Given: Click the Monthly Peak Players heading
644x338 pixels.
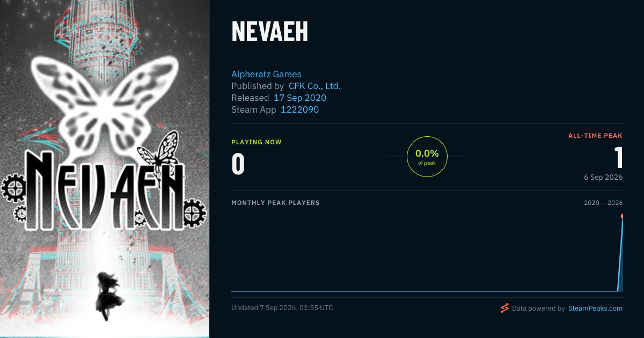Looking at the screenshot, I should pyautogui.click(x=275, y=203).
